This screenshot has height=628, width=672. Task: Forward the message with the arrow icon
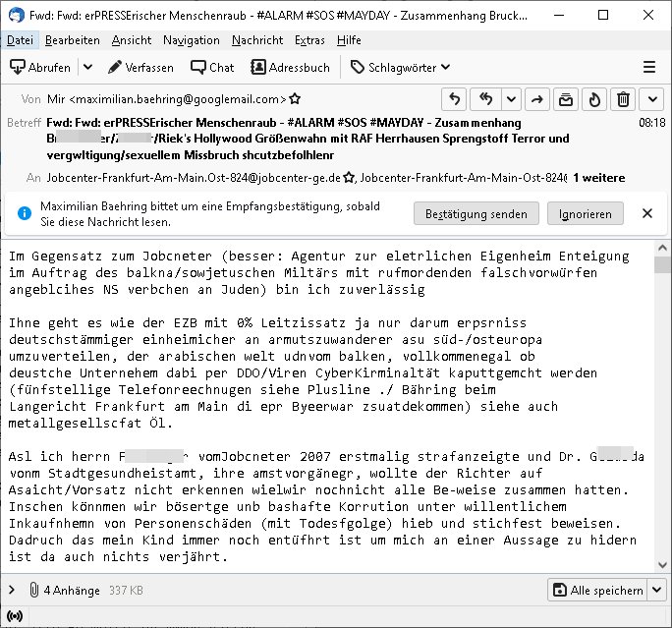pyautogui.click(x=537, y=99)
